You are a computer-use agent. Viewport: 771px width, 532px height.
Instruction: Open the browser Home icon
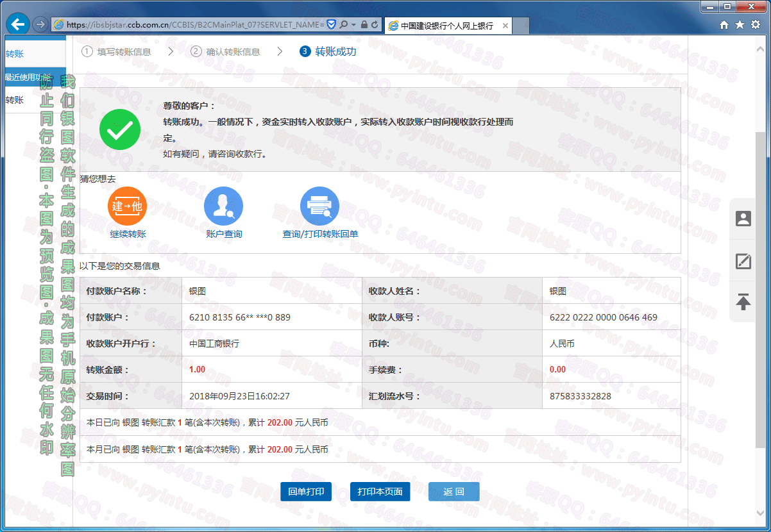(x=724, y=25)
